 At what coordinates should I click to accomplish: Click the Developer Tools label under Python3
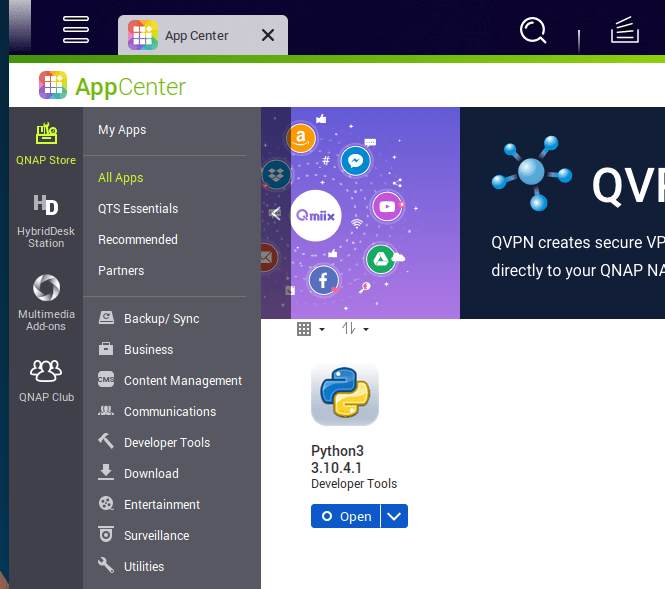pos(354,484)
